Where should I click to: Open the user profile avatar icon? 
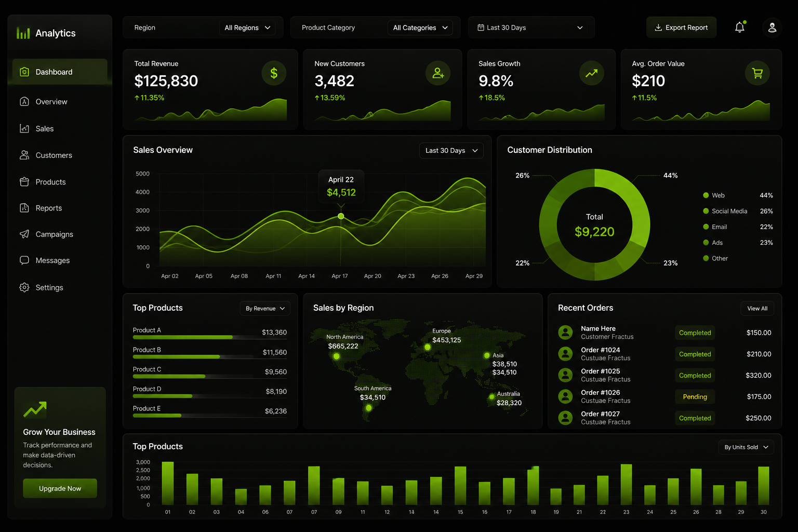pos(772,28)
